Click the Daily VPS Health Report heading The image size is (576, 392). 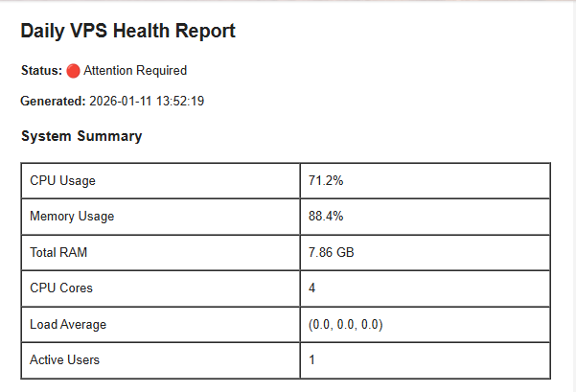coord(127,32)
